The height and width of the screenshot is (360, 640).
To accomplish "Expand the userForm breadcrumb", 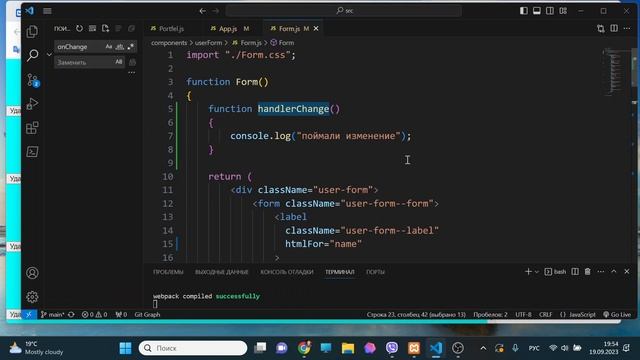I will (208, 42).
